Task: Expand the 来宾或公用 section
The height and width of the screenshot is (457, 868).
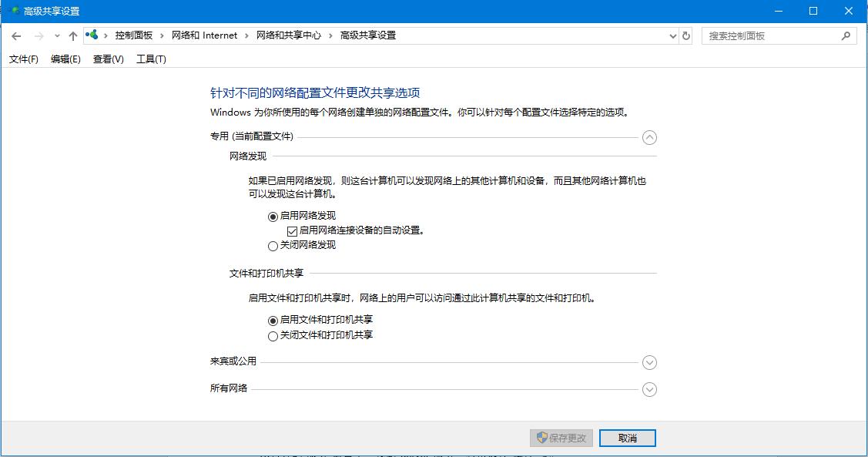Action: pos(649,362)
